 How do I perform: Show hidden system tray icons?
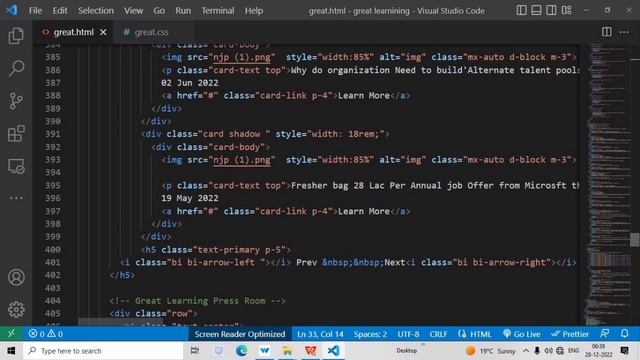[526, 351]
